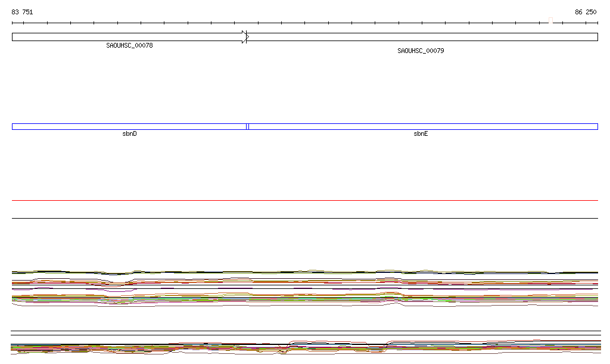
Task: Select the sbnE feature box
Action: (x=422, y=126)
